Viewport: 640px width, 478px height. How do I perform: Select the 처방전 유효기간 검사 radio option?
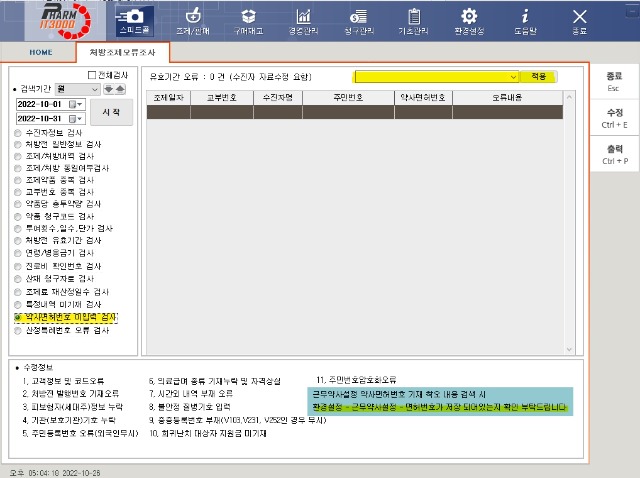click(x=18, y=240)
